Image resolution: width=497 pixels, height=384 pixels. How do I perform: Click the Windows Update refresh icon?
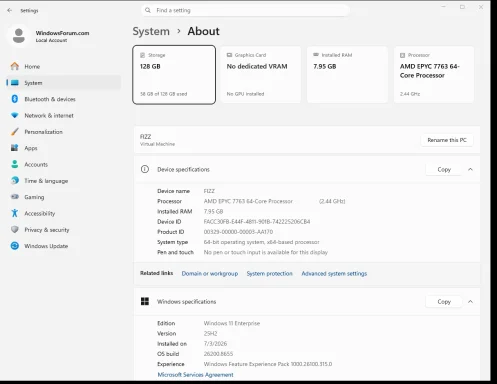(15, 246)
